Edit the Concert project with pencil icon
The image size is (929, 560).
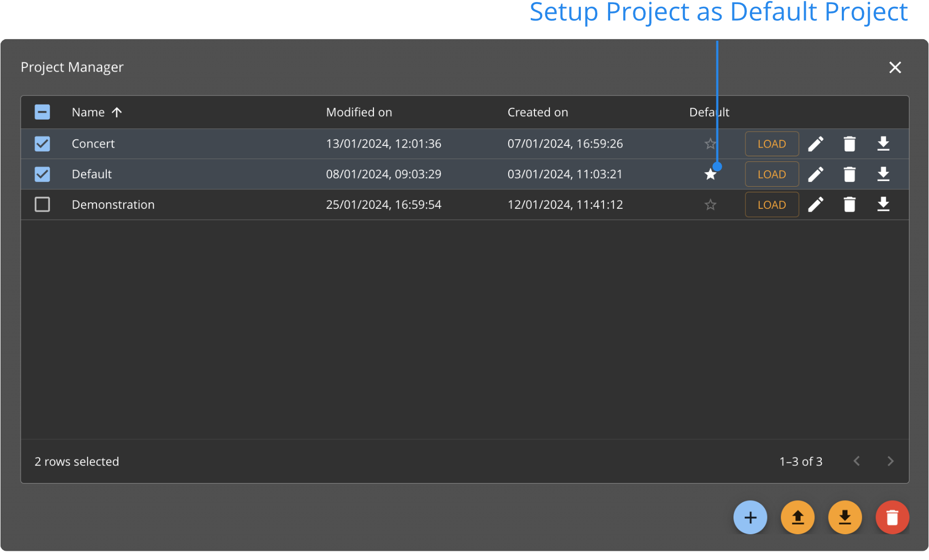(x=816, y=144)
